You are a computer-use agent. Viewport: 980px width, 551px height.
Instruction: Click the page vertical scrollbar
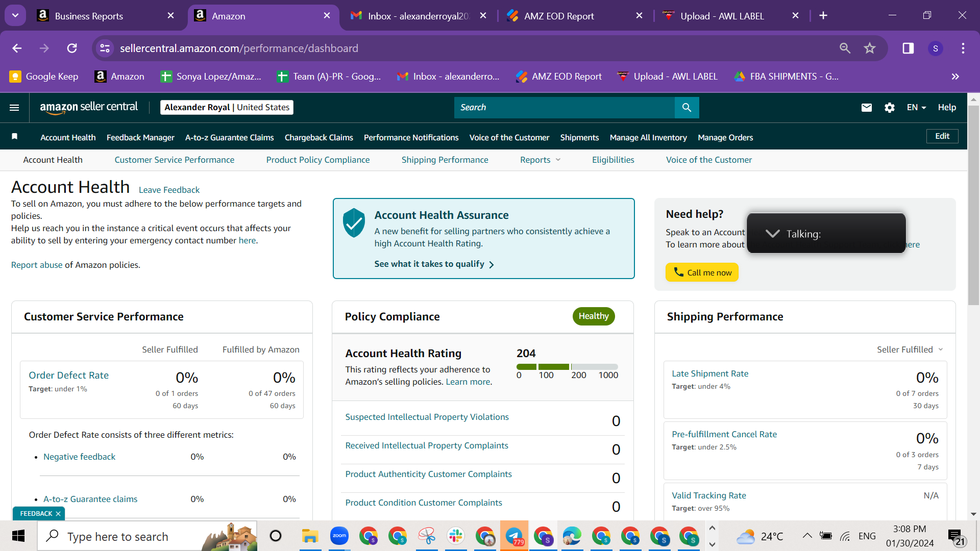click(973, 204)
